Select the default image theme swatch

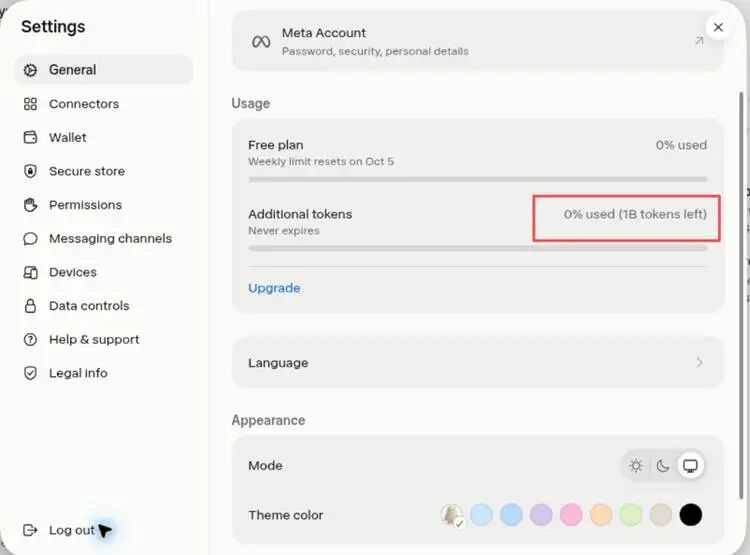452,515
